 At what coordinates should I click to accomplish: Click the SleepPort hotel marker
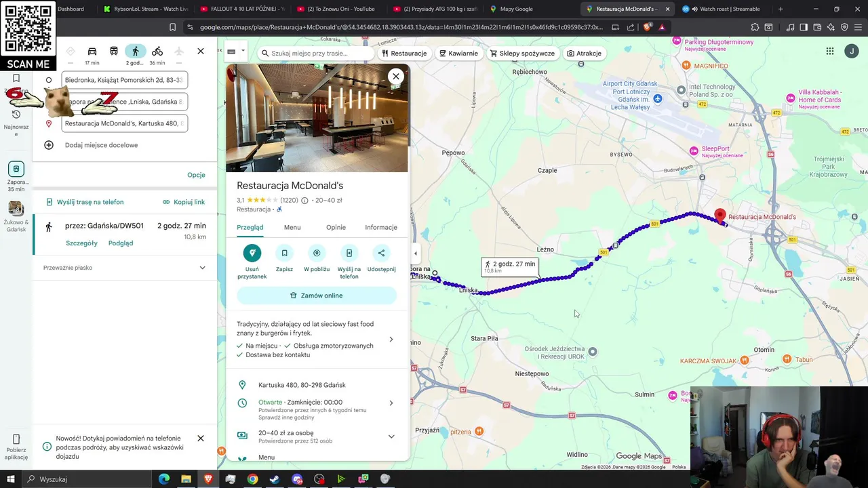point(694,150)
